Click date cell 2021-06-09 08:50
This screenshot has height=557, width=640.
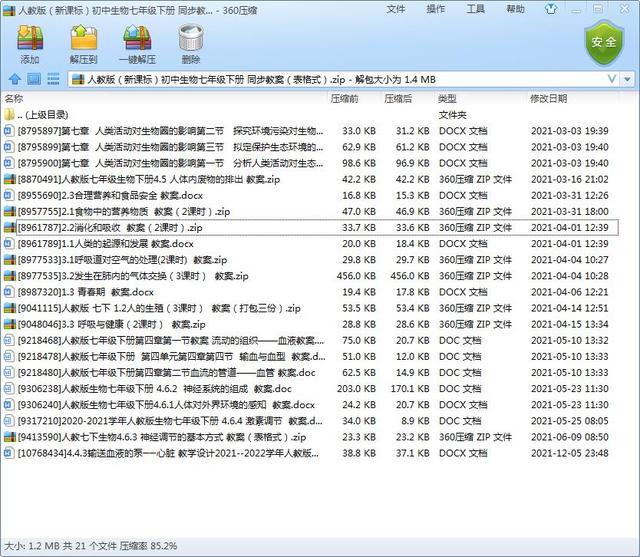569,437
